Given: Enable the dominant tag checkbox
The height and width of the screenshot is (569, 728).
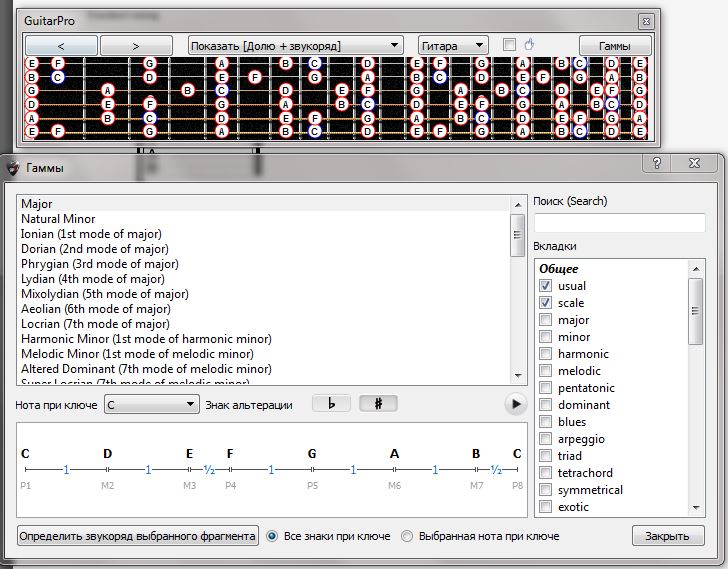Looking at the screenshot, I should click(546, 405).
